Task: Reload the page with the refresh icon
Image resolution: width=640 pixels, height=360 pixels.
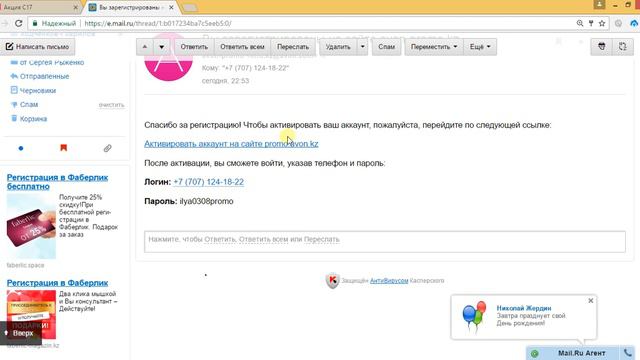Action: coord(18,23)
